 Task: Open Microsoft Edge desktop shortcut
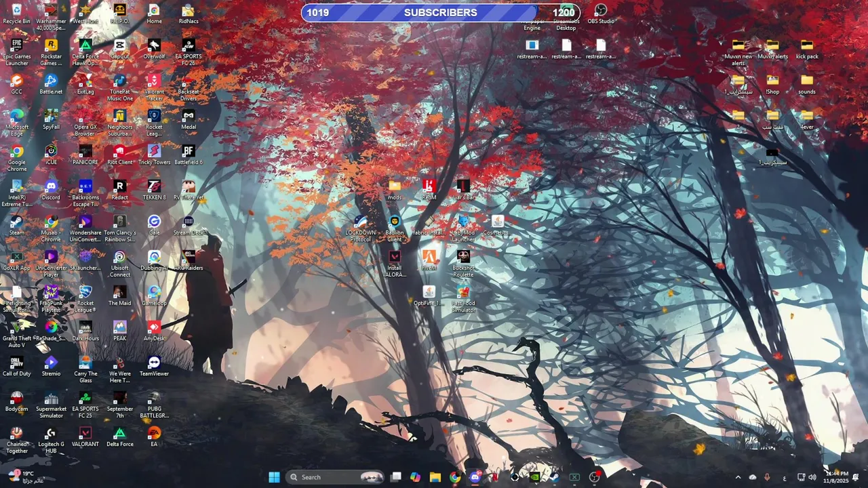click(x=16, y=123)
